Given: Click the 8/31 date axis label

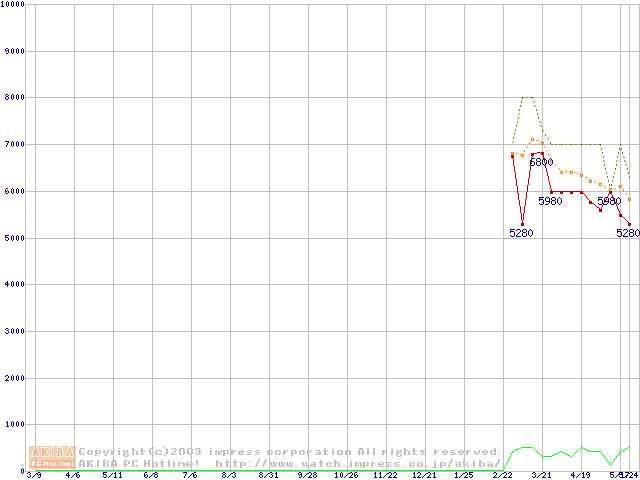Looking at the screenshot, I should click(x=268, y=475).
